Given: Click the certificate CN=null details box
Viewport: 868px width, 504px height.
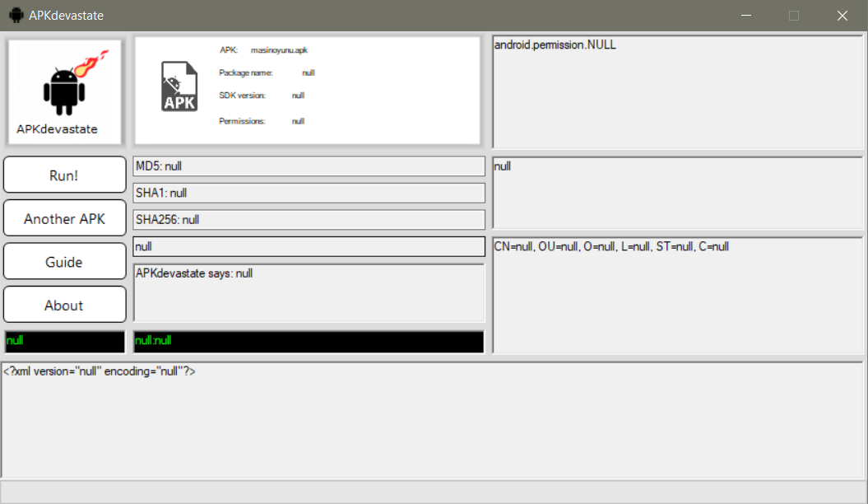Looking at the screenshot, I should coord(676,295).
